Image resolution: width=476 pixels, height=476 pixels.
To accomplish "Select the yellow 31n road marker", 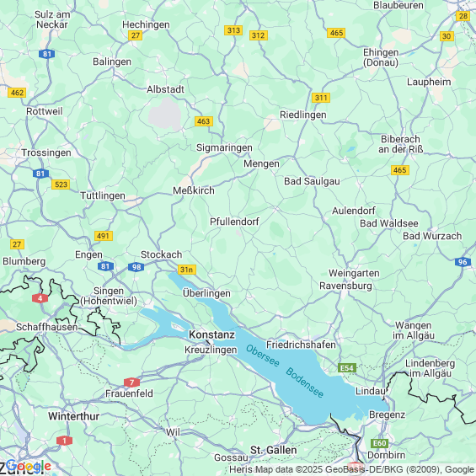I will tap(187, 270).
